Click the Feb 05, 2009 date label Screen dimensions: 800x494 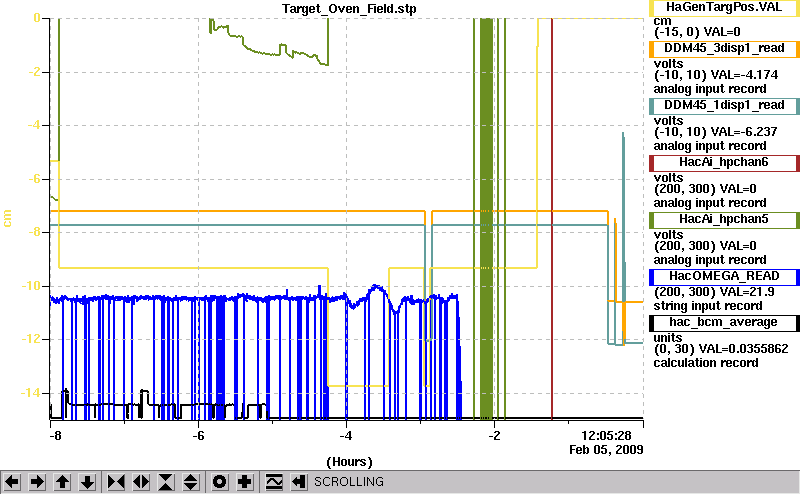[x=606, y=450]
